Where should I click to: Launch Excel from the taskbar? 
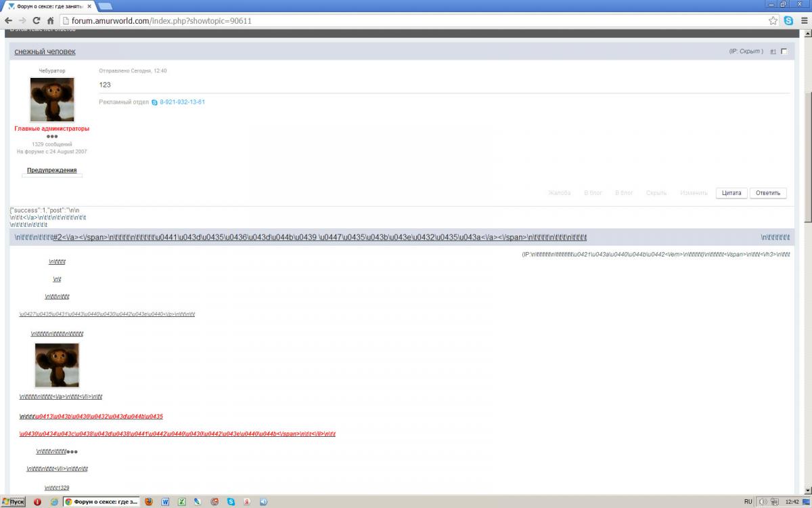[x=181, y=502]
